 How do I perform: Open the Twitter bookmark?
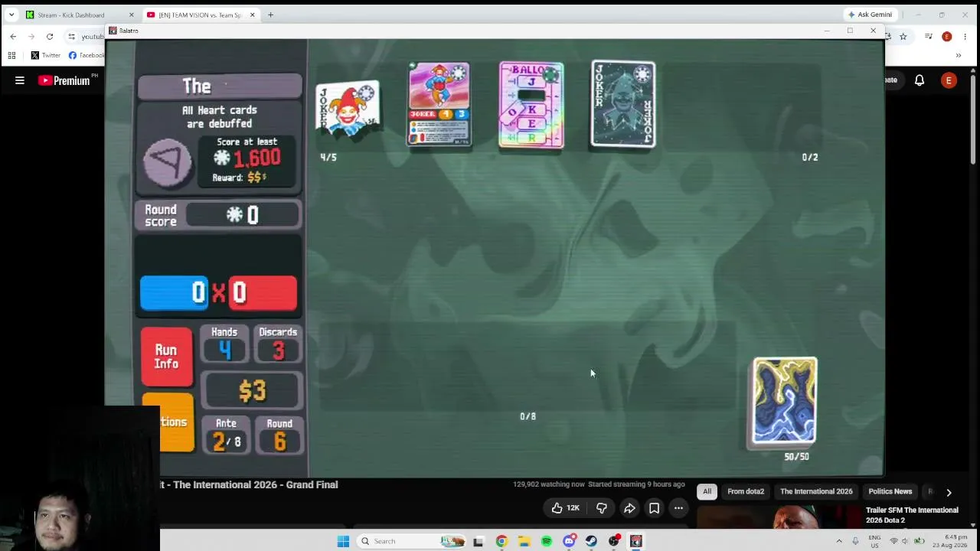(x=45, y=55)
